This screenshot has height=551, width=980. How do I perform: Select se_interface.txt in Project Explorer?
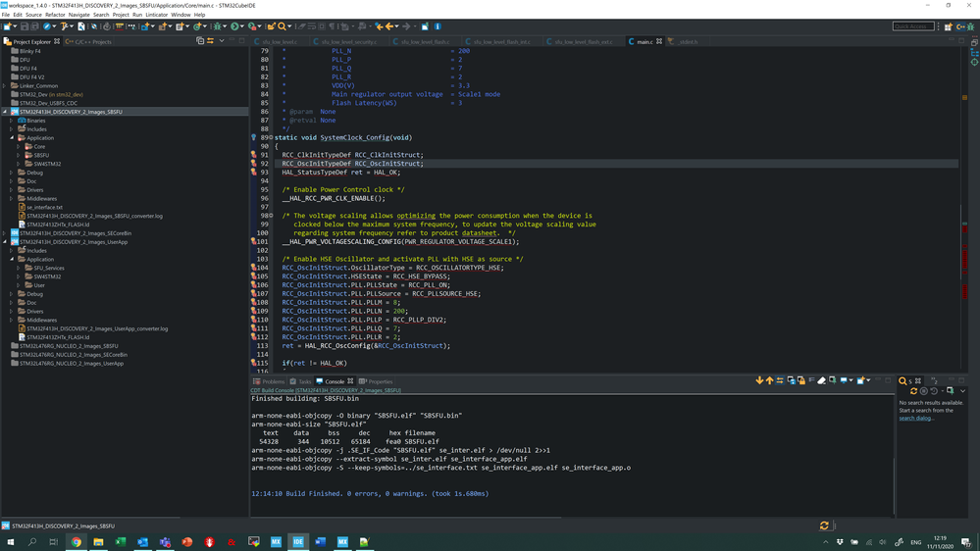coord(44,208)
